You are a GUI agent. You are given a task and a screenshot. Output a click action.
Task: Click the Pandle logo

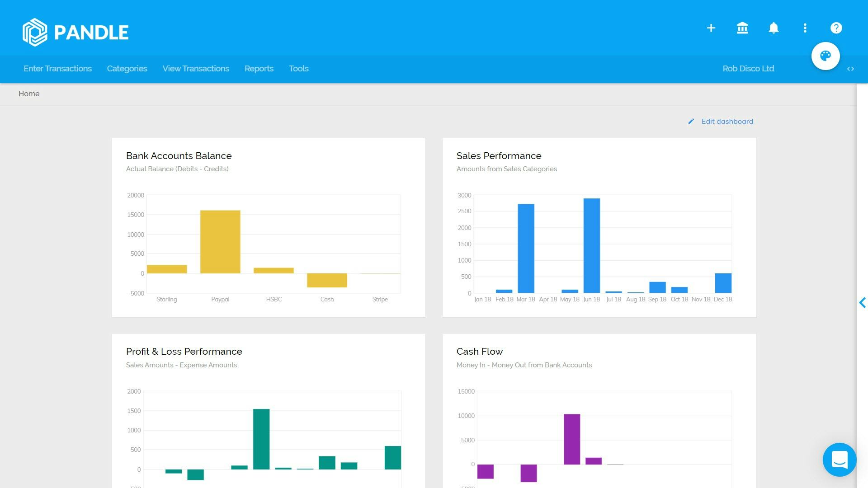(x=75, y=32)
